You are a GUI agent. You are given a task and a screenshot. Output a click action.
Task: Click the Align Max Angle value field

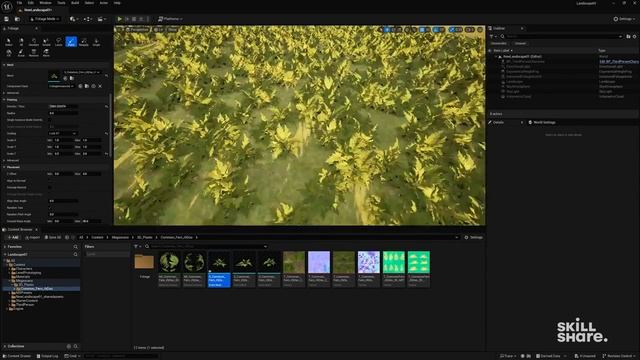[x=63, y=201]
